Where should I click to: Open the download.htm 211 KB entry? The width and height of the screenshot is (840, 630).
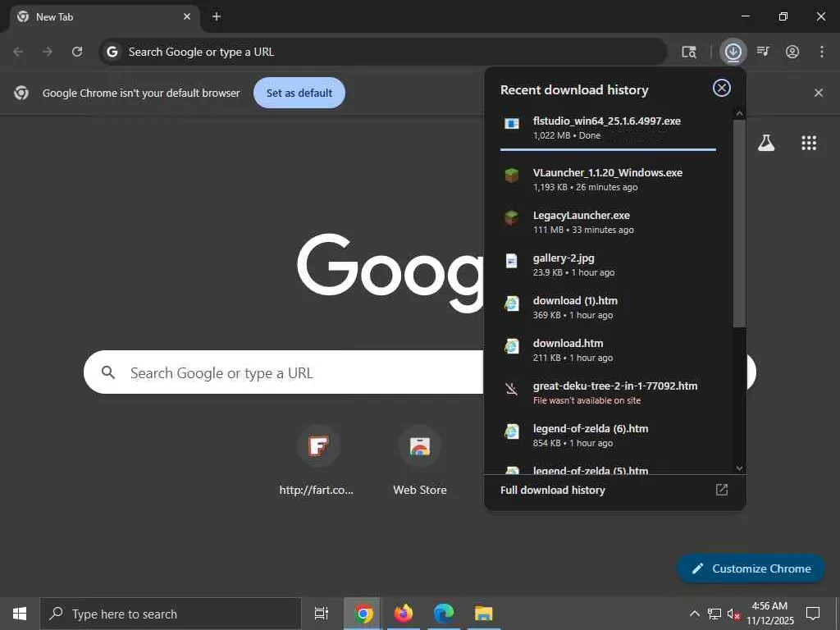pyautogui.click(x=608, y=350)
